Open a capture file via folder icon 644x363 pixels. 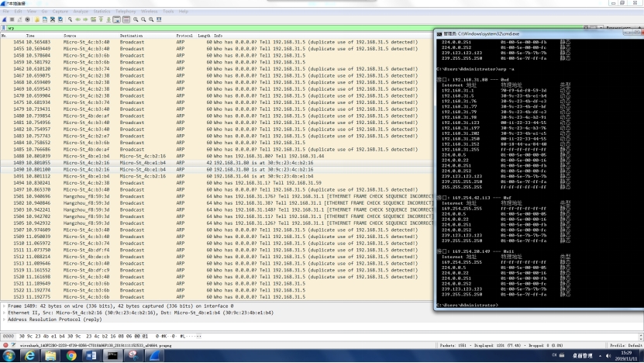[37, 19]
